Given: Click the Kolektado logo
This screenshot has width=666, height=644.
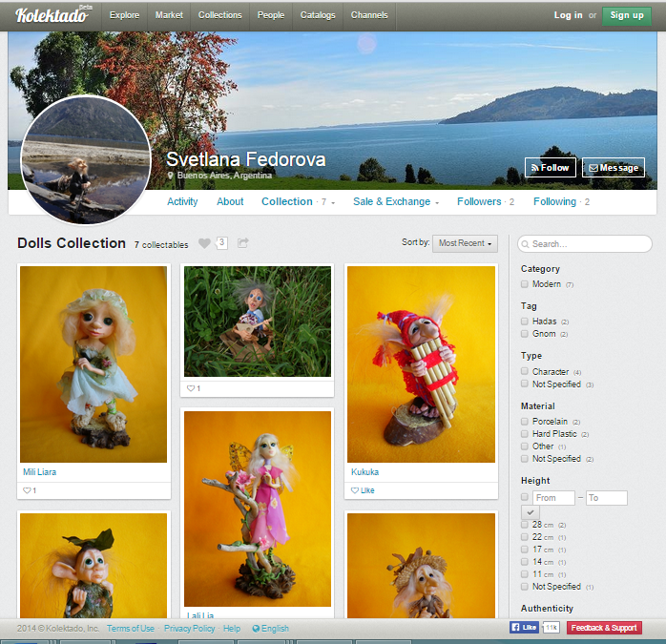Looking at the screenshot, I should [53, 15].
